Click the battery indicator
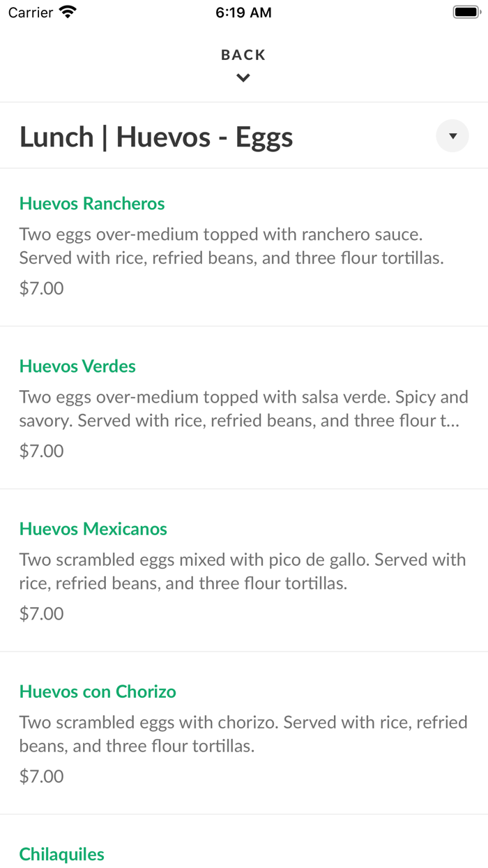Viewport: 488px width, 868px height. coord(466,11)
